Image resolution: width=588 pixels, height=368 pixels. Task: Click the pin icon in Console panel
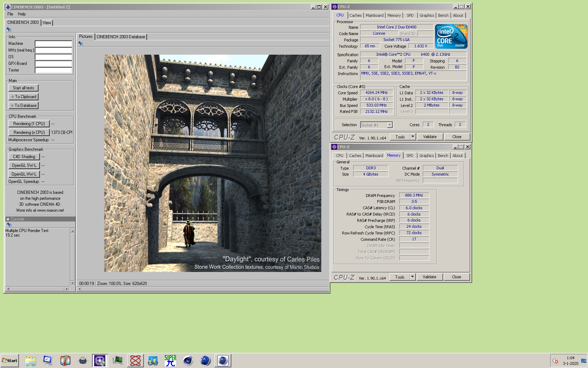[x=9, y=225]
